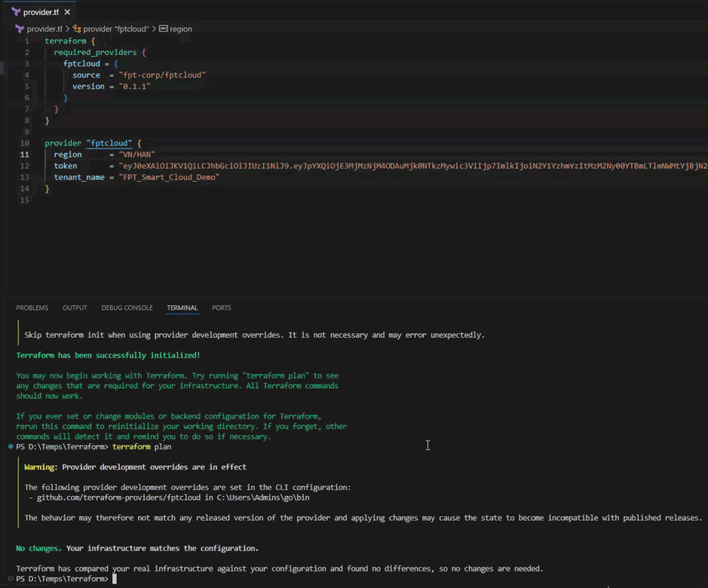Click the region value "VN/HAN"
This screenshot has height=588, width=708.
[136, 155]
